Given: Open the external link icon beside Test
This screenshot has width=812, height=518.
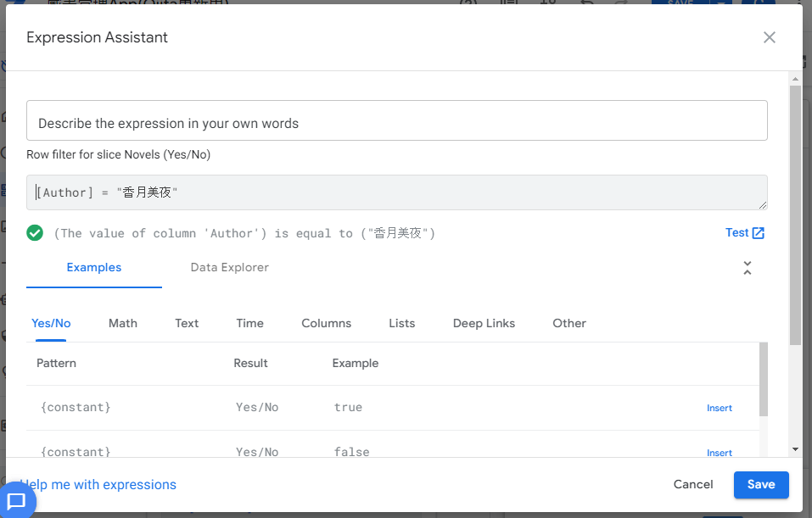Looking at the screenshot, I should [759, 232].
